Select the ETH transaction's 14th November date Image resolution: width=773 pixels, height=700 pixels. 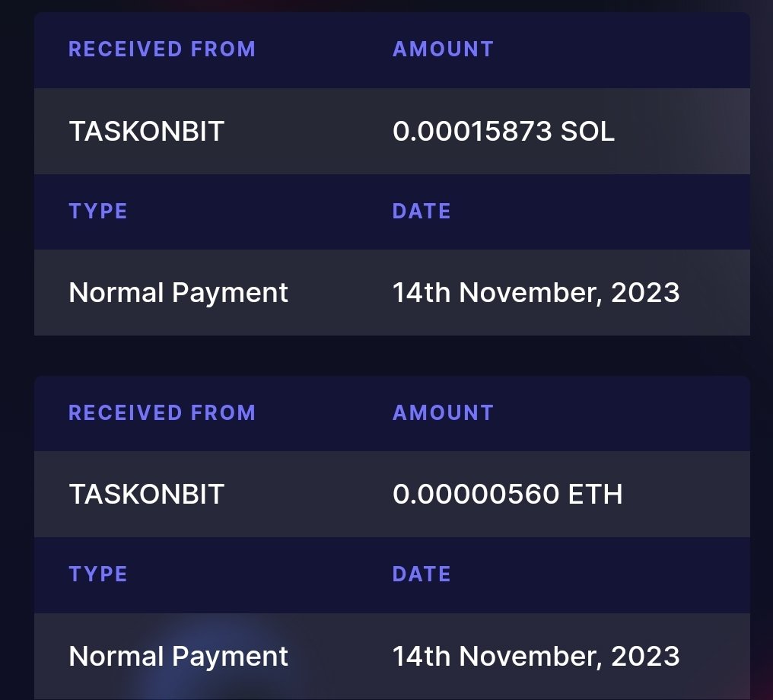point(536,657)
